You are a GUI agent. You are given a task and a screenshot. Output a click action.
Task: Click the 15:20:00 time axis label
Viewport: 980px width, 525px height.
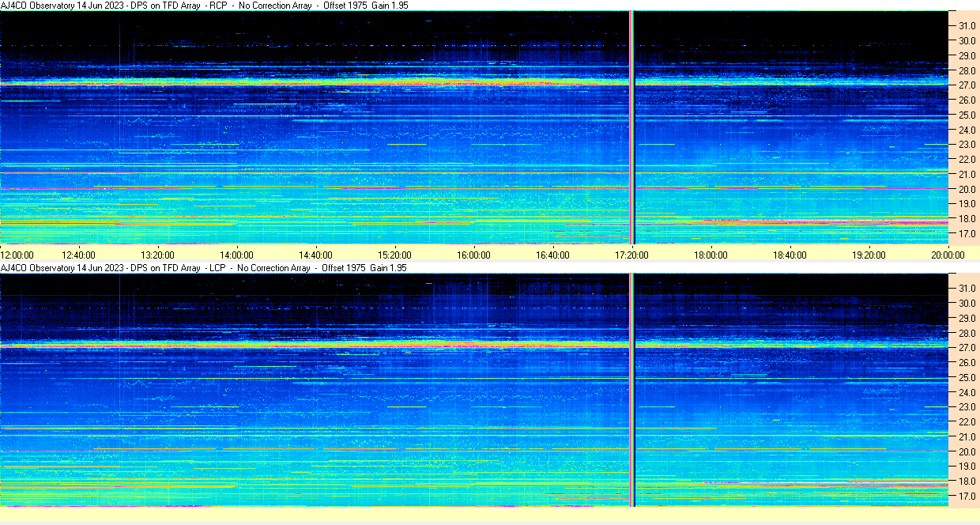tap(394, 255)
